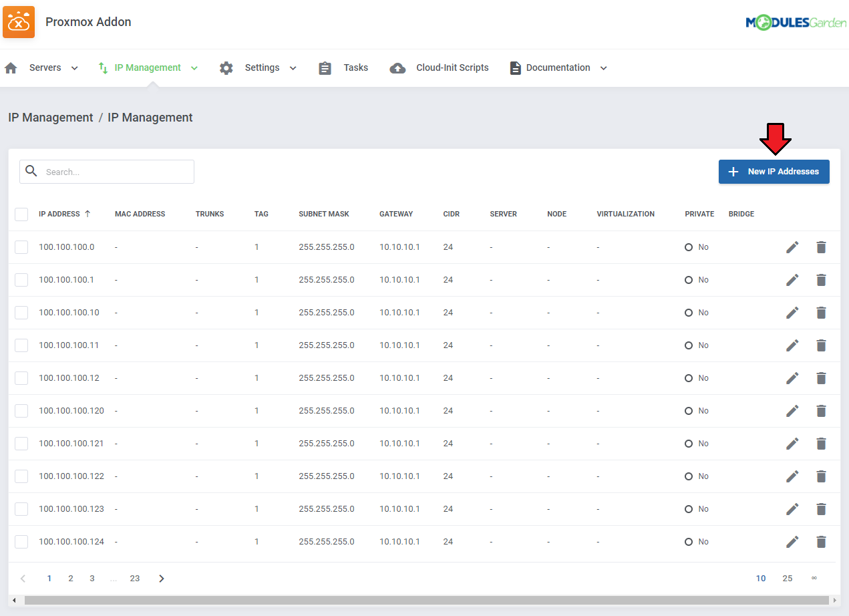Focus the Search input field
This screenshot has height=616, width=849.
tap(107, 172)
